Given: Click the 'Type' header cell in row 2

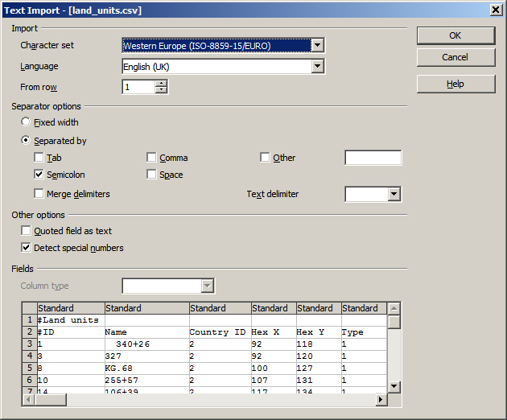Looking at the screenshot, I should (x=364, y=332).
